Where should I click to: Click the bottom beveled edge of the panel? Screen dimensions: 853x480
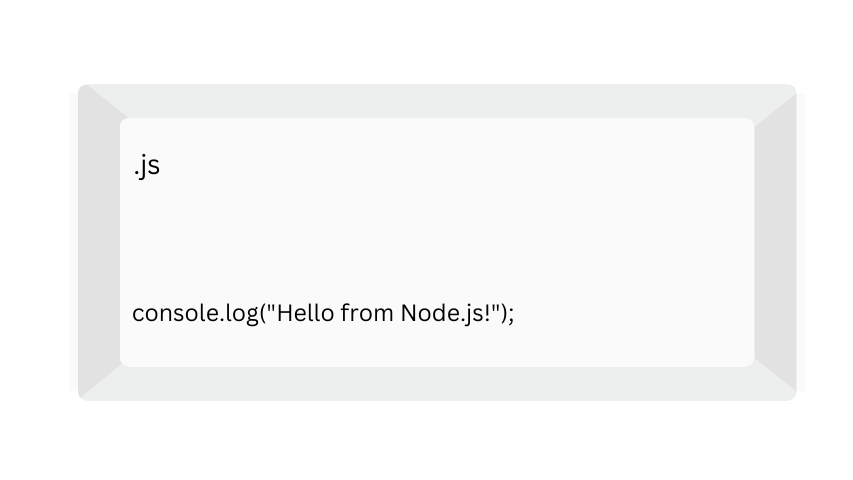437,384
